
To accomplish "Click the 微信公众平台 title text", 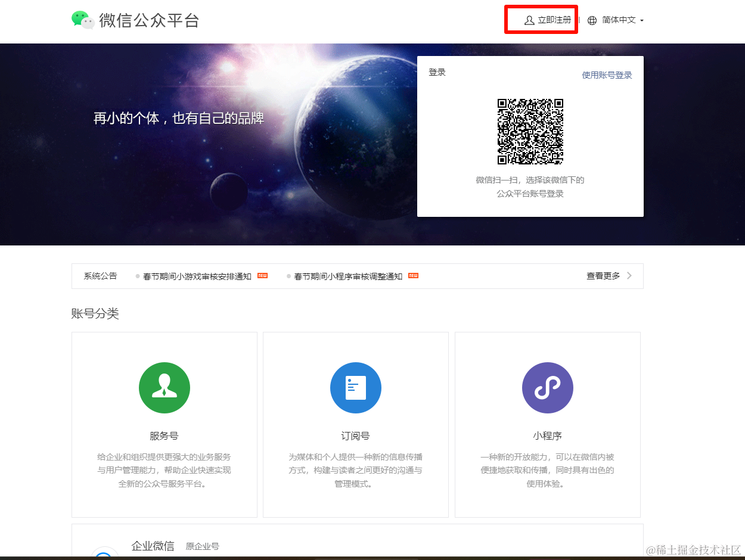I will point(149,20).
